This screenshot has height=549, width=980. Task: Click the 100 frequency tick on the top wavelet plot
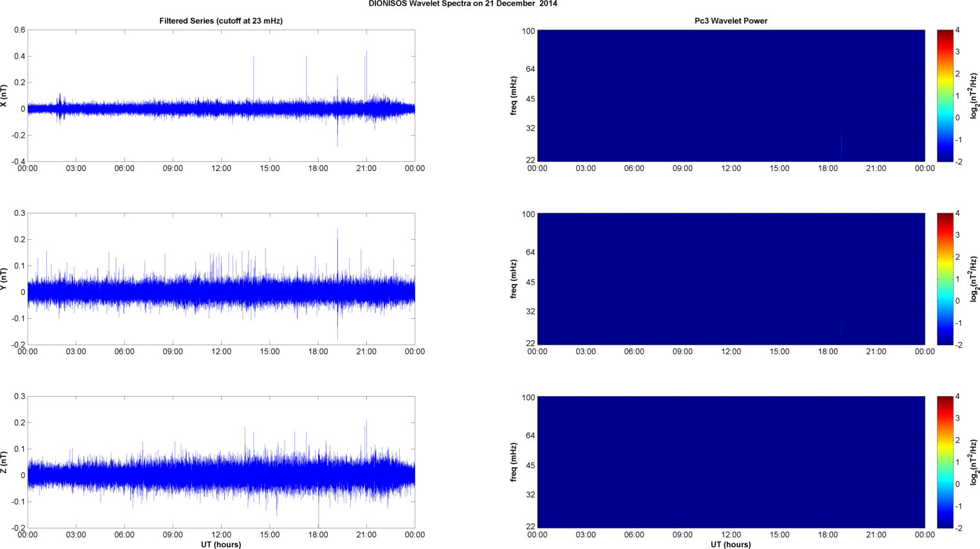tap(528, 31)
